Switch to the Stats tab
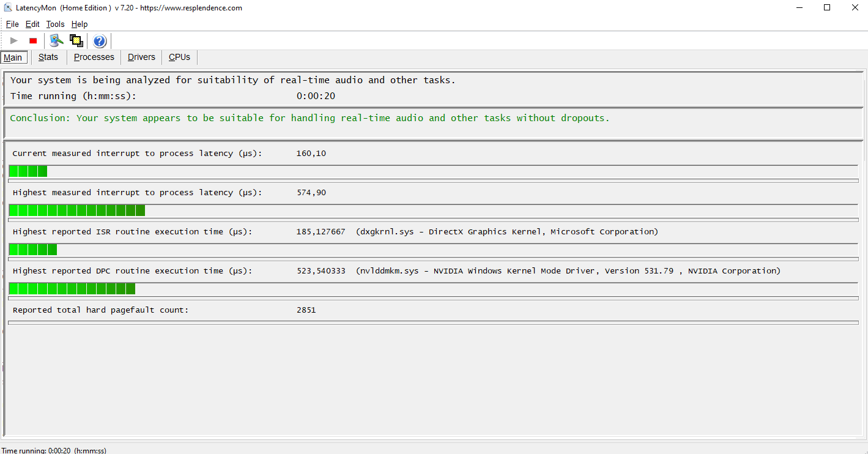Screen dimensions: 868x454 point(48,57)
